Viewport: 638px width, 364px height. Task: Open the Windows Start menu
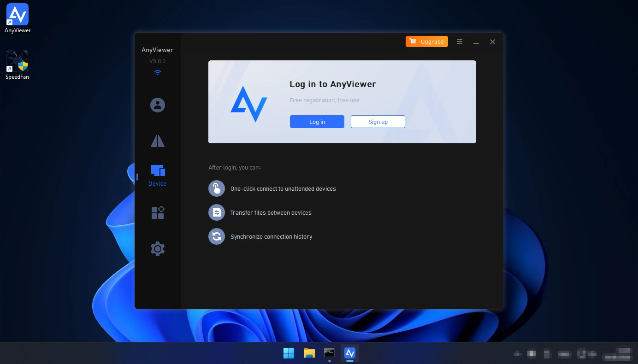coord(289,353)
